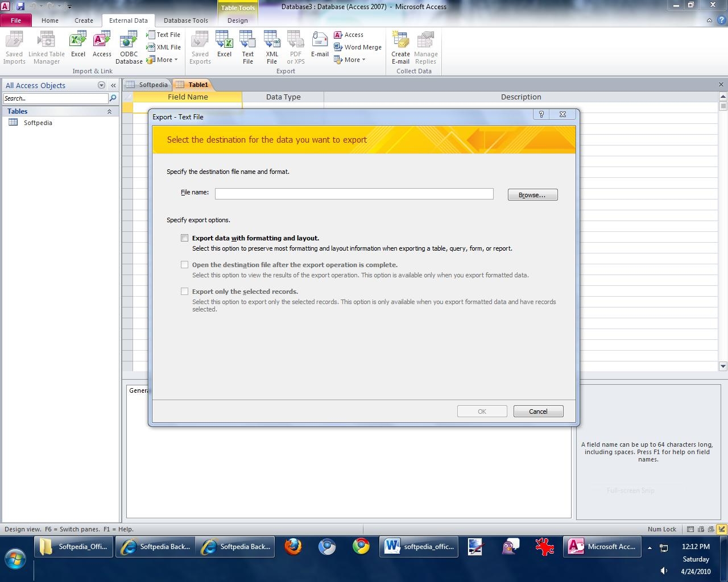
Task: Expand the More dropdown in Export group
Action: 350,60
